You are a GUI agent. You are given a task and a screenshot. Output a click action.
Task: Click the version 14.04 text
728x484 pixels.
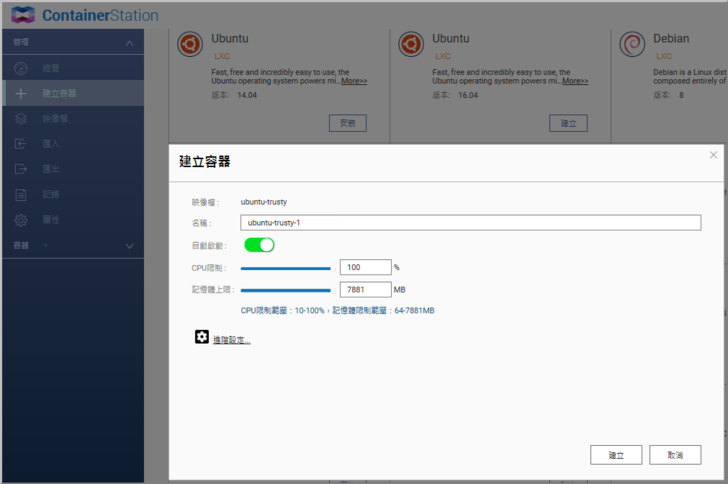point(247,95)
